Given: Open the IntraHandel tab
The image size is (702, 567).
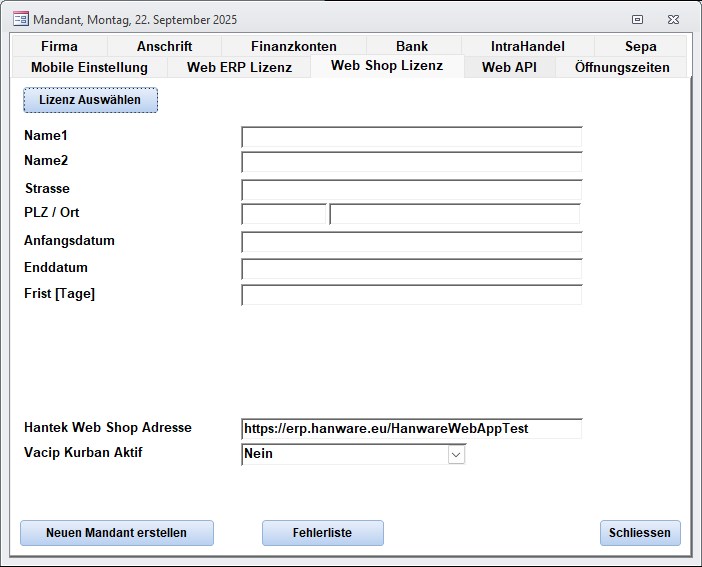Looking at the screenshot, I should tap(527, 46).
